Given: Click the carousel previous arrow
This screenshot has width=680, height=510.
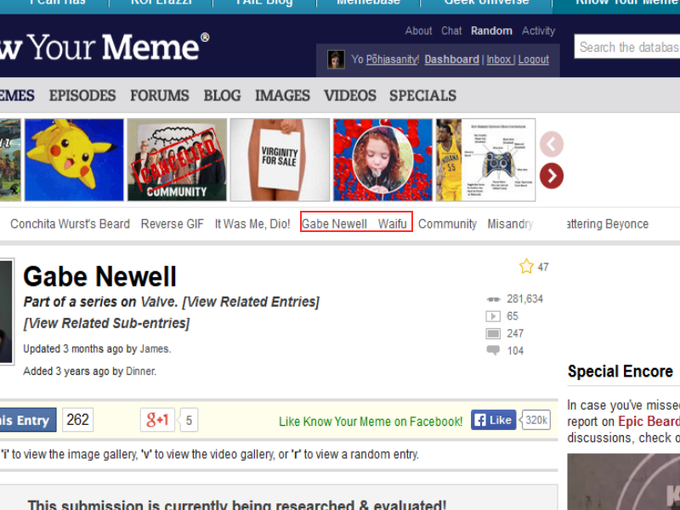Looking at the screenshot, I should 551,144.
